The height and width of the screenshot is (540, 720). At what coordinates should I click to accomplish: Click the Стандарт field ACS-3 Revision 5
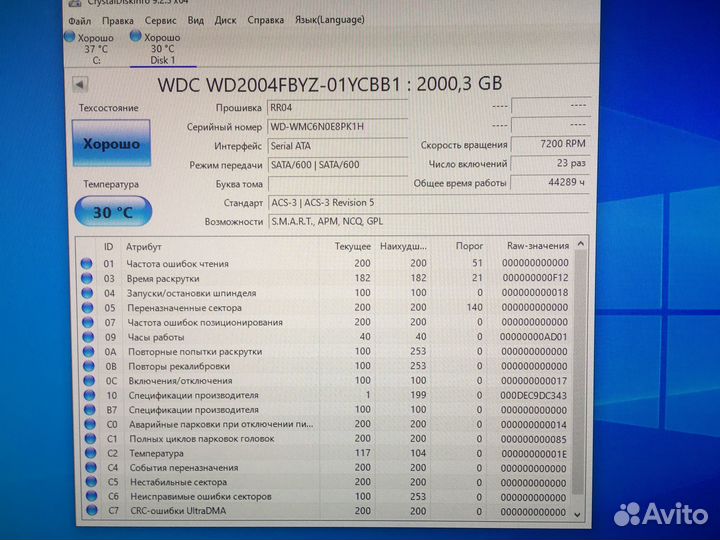(x=428, y=202)
